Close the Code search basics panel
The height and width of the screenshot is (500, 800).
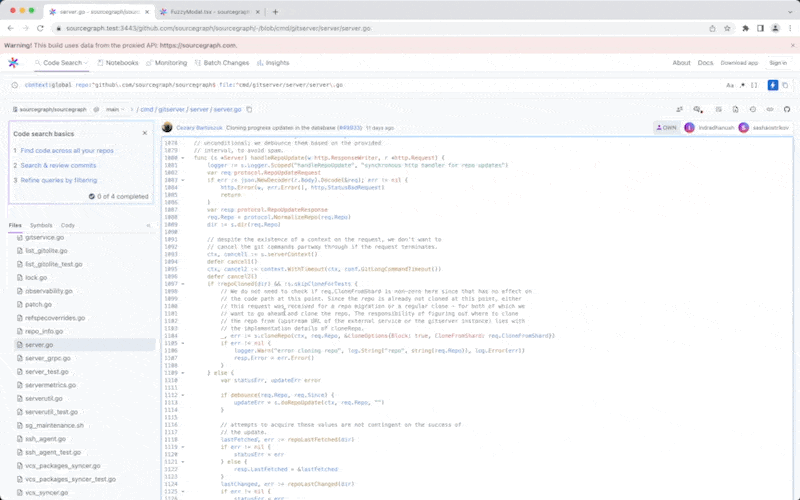[x=145, y=133]
